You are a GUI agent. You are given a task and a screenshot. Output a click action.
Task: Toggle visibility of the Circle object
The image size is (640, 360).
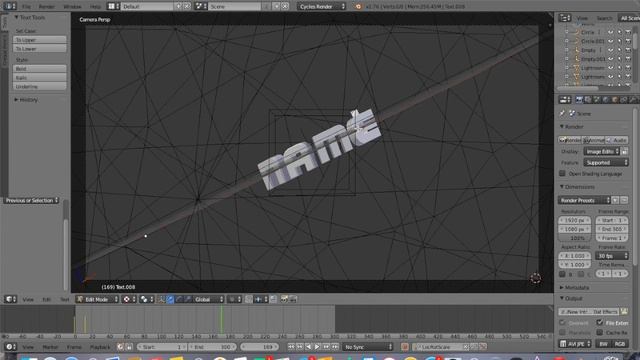pos(611,32)
